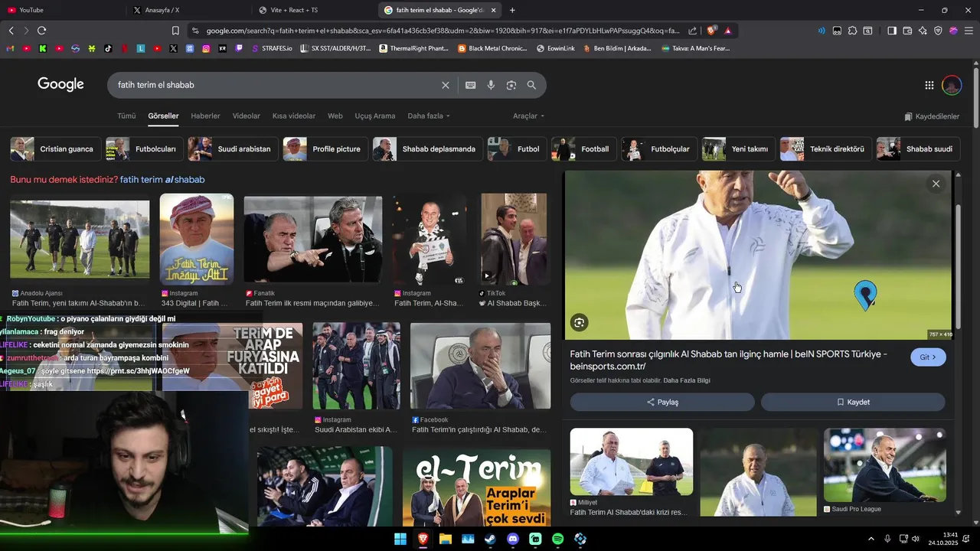Go back in browser history
Screen dimensions: 980x551
click(x=11, y=31)
